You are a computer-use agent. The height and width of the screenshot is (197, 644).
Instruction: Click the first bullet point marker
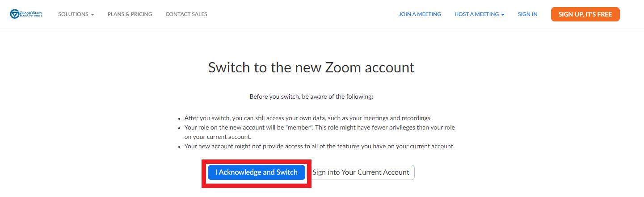click(x=179, y=119)
